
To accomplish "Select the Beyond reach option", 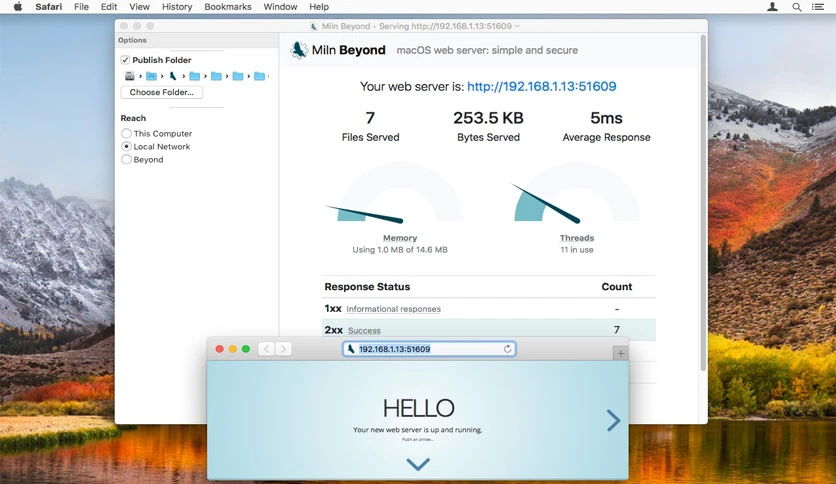I will [x=126, y=159].
